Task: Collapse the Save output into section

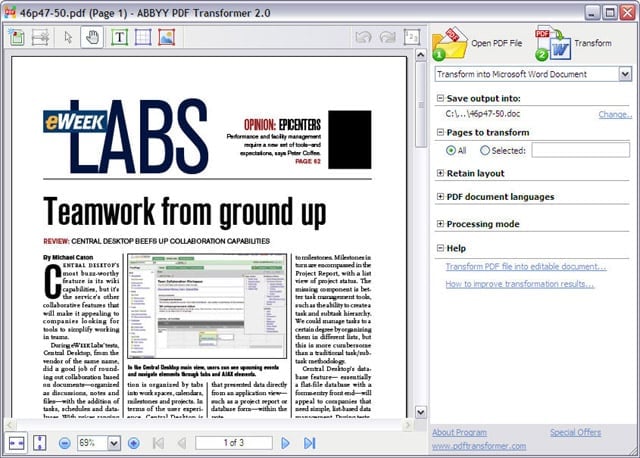Action: 440,98
